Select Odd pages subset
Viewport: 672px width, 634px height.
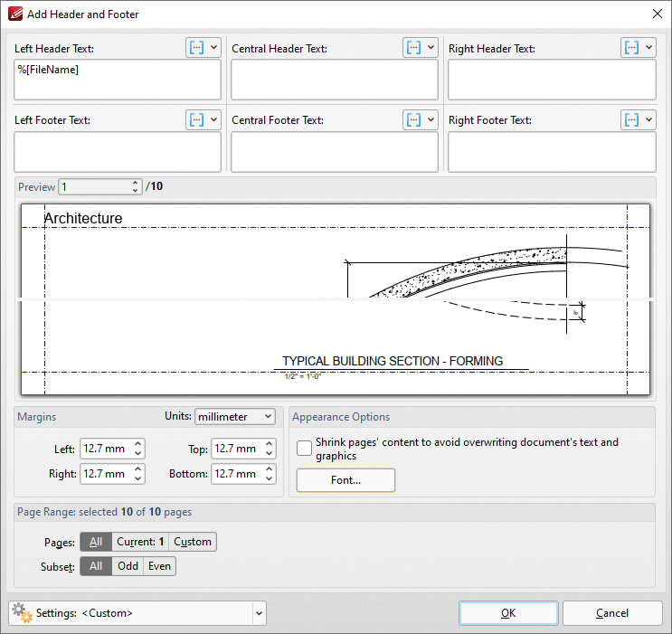coord(128,566)
